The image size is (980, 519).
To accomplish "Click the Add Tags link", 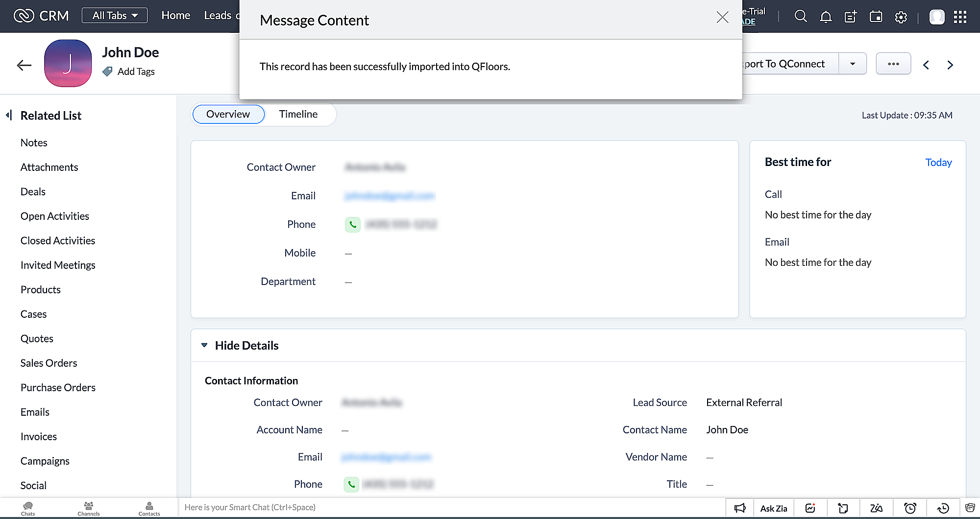I will coord(136,71).
